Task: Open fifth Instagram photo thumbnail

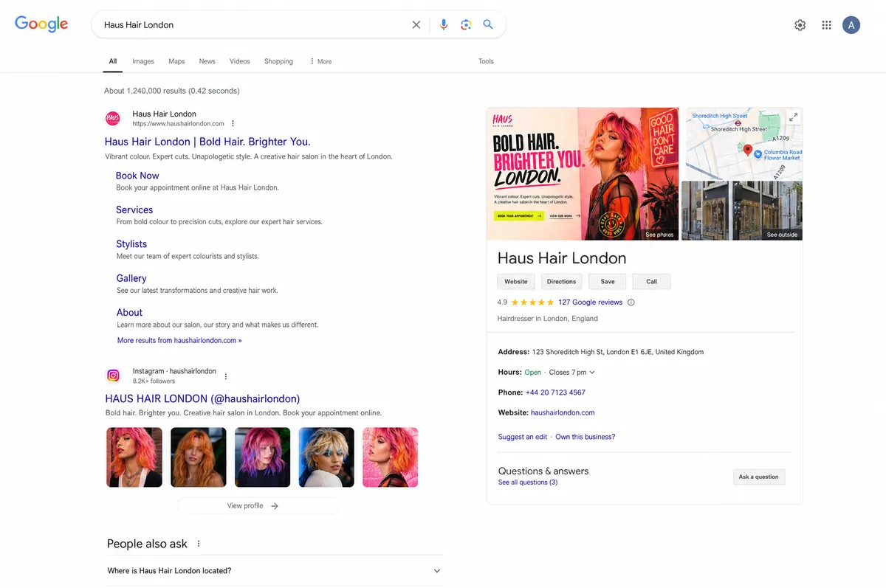Action: pyautogui.click(x=391, y=457)
